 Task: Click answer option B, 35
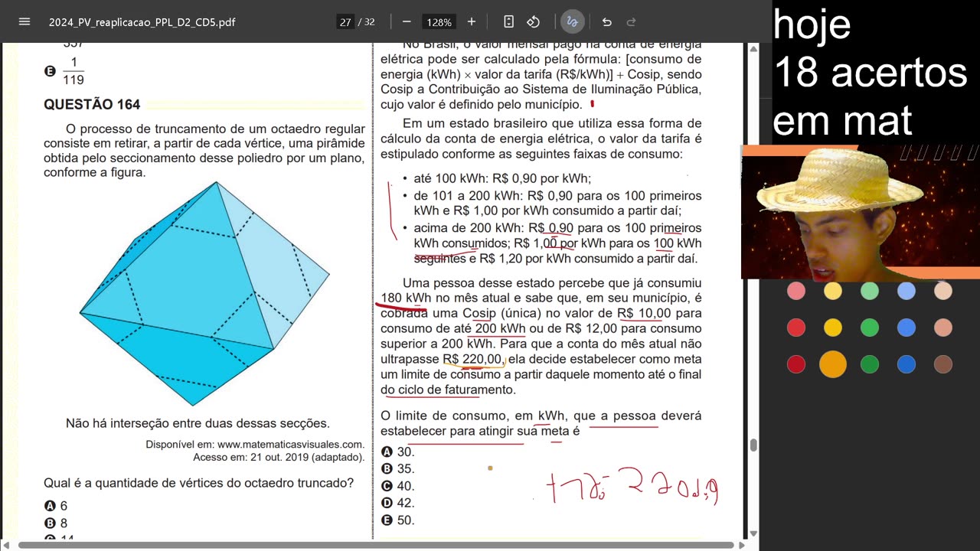point(397,469)
